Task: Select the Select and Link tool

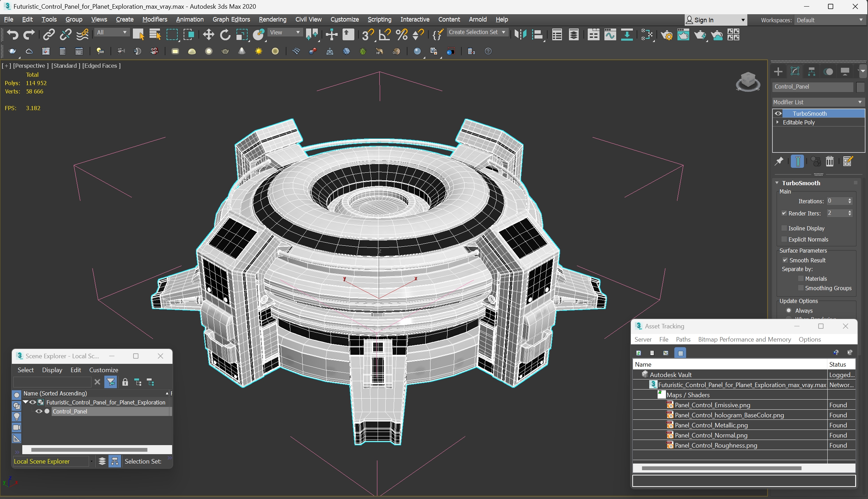Action: [49, 34]
